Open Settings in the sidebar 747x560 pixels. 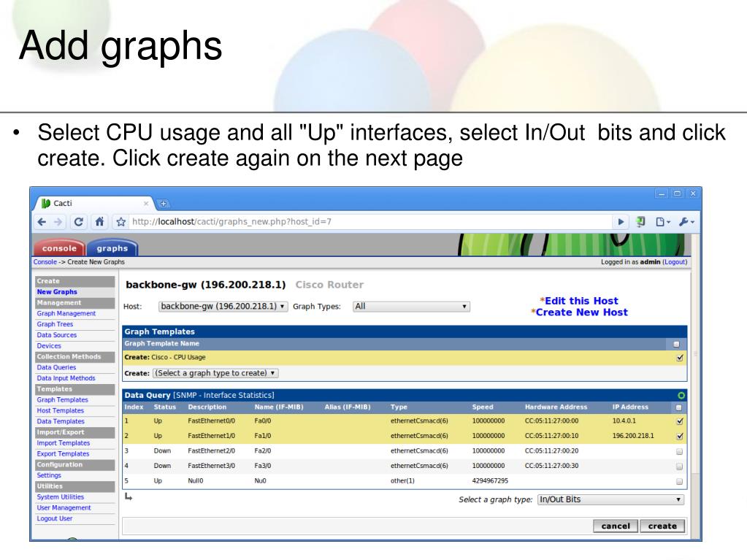[49, 475]
